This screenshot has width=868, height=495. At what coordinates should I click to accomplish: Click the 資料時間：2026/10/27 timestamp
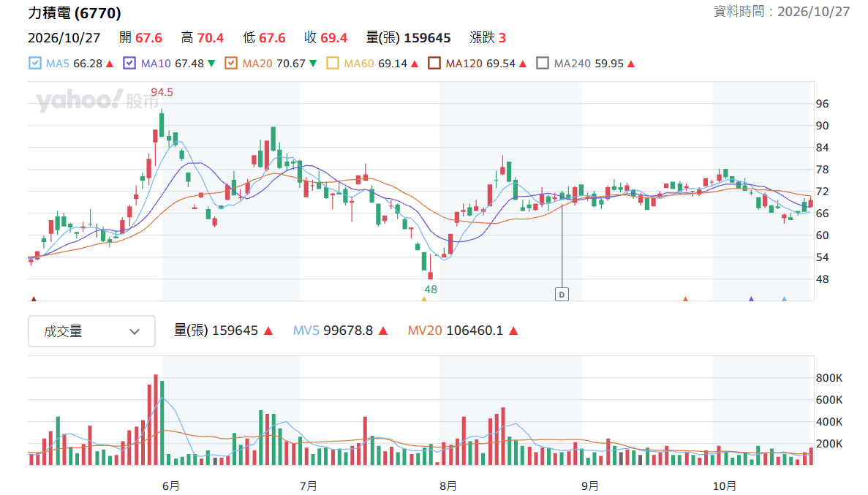(x=782, y=12)
